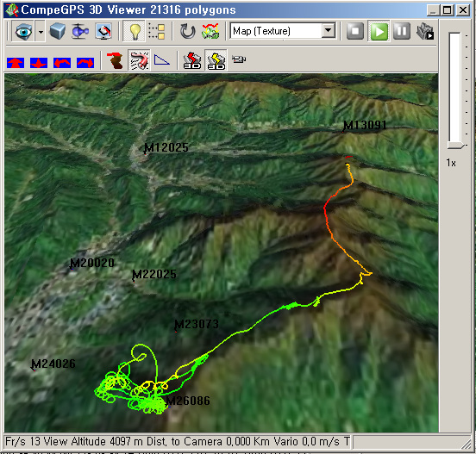476x454 pixels.
Task: Select the blue 3D cube icon
Action: [57, 31]
